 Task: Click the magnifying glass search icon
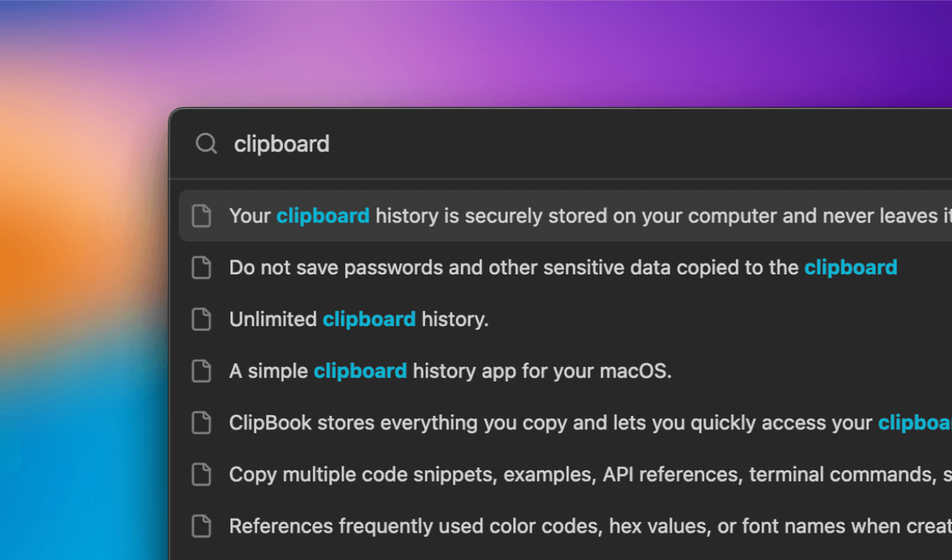(x=206, y=143)
